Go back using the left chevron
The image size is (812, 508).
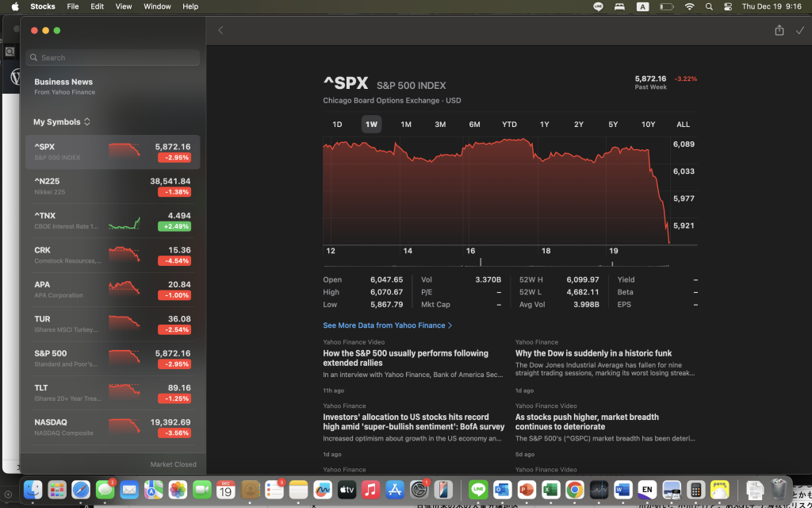click(x=220, y=30)
